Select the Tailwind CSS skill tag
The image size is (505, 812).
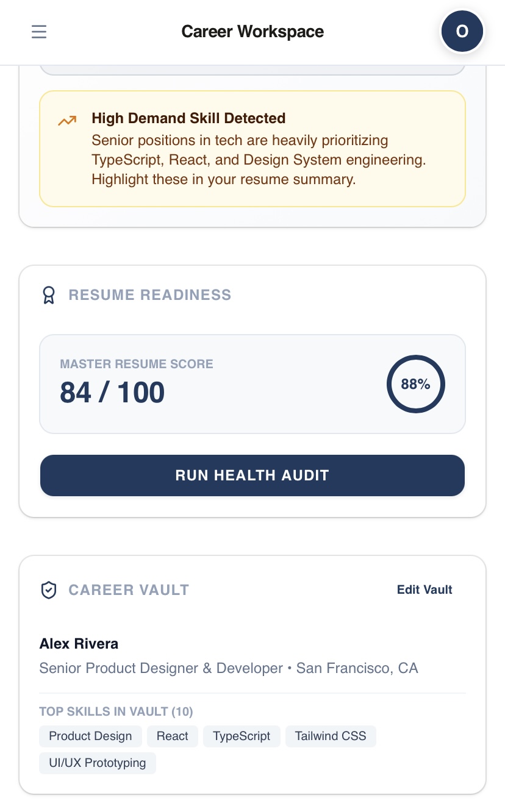(331, 736)
